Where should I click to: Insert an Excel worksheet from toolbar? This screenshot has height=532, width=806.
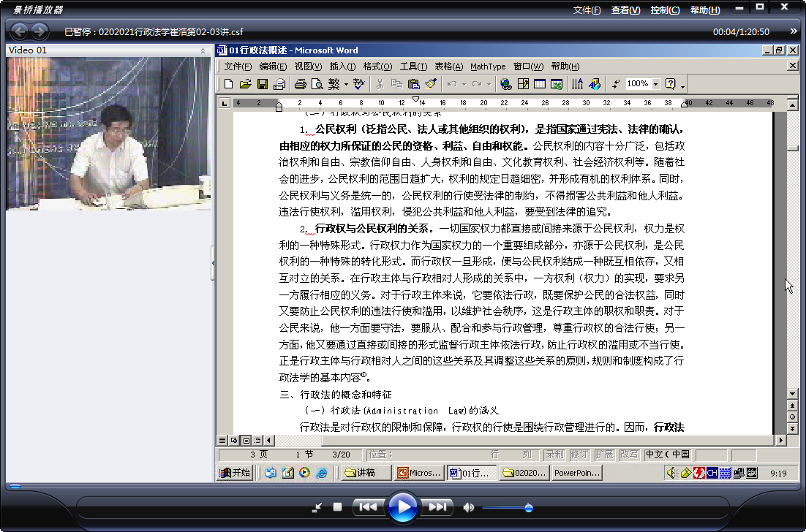[557, 84]
